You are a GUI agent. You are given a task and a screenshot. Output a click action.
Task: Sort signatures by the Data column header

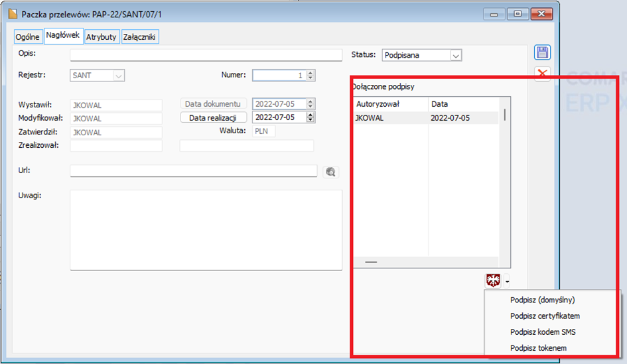click(x=464, y=104)
